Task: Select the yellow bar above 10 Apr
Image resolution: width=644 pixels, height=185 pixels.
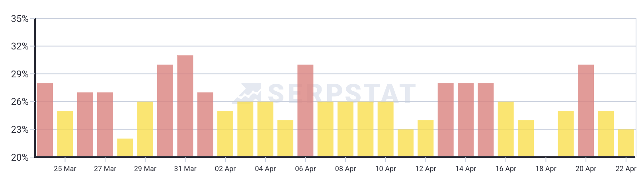Action: coord(386,129)
